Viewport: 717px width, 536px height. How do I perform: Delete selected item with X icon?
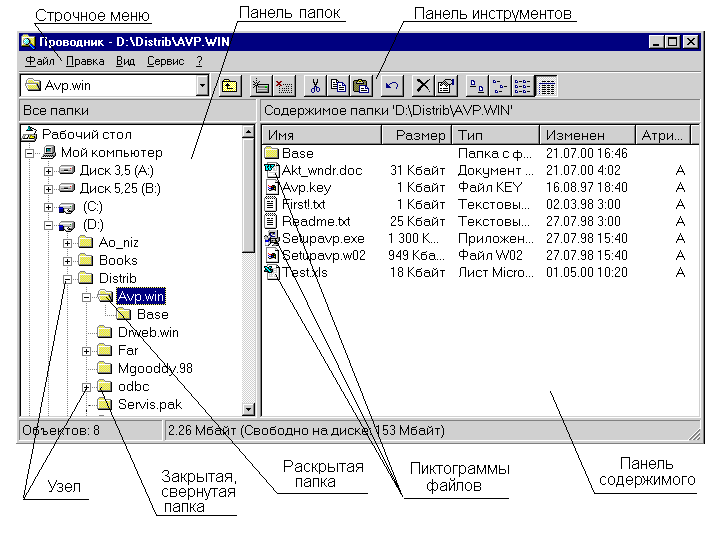click(x=423, y=86)
